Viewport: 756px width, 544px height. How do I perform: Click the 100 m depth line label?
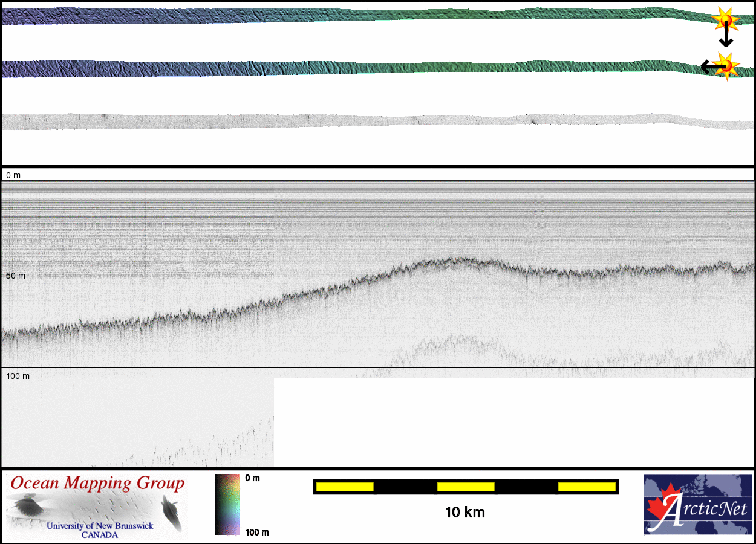(x=18, y=376)
